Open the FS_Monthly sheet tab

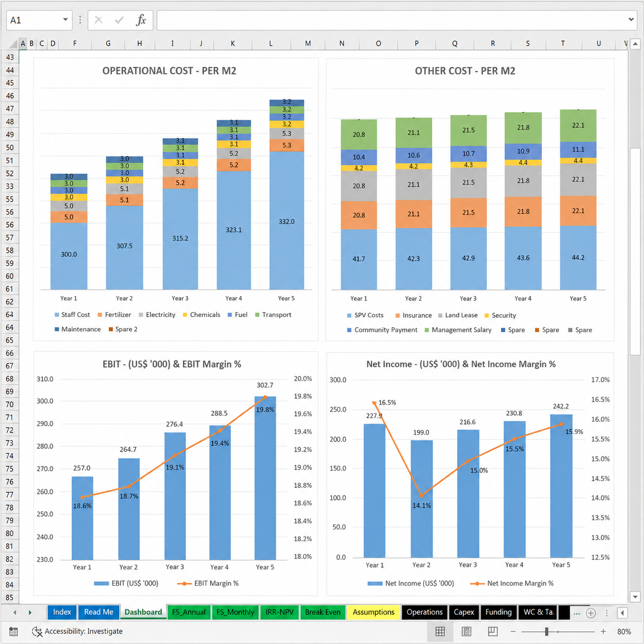[235, 612]
